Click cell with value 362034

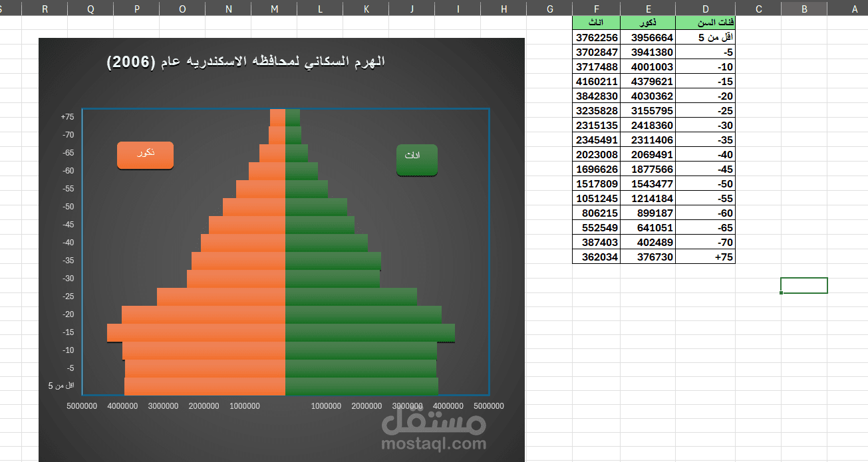596,257
